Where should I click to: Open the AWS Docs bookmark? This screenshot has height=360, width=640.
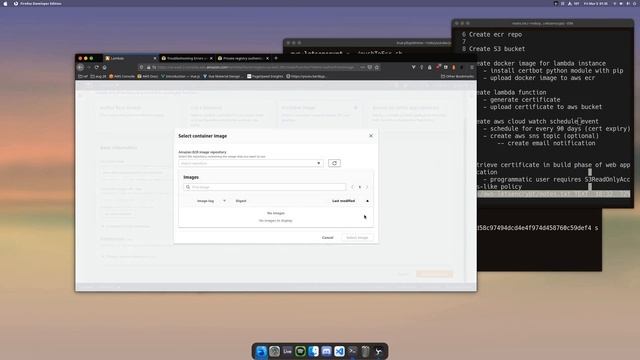click(x=148, y=76)
